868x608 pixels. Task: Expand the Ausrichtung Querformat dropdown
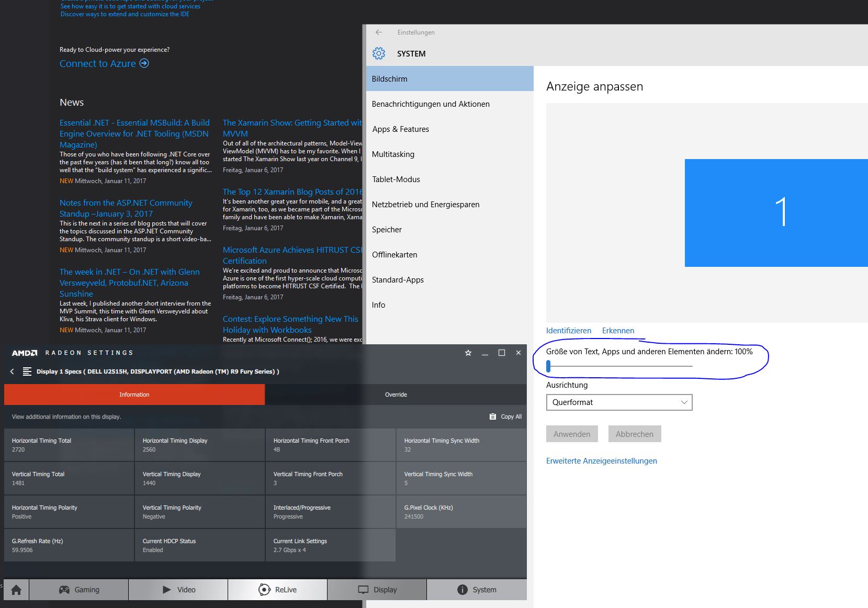click(619, 402)
